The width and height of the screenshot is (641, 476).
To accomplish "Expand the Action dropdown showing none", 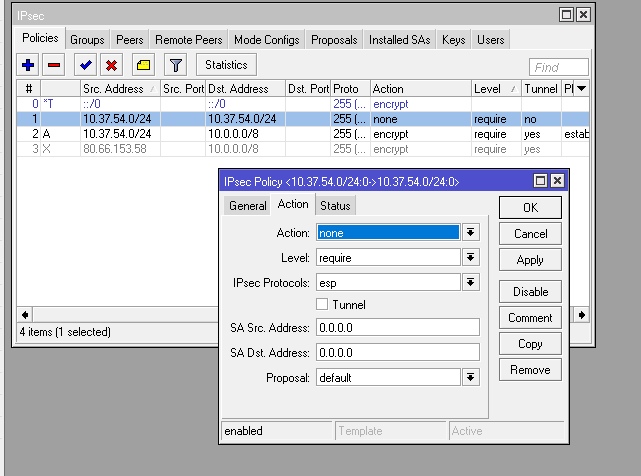I will coord(470,232).
